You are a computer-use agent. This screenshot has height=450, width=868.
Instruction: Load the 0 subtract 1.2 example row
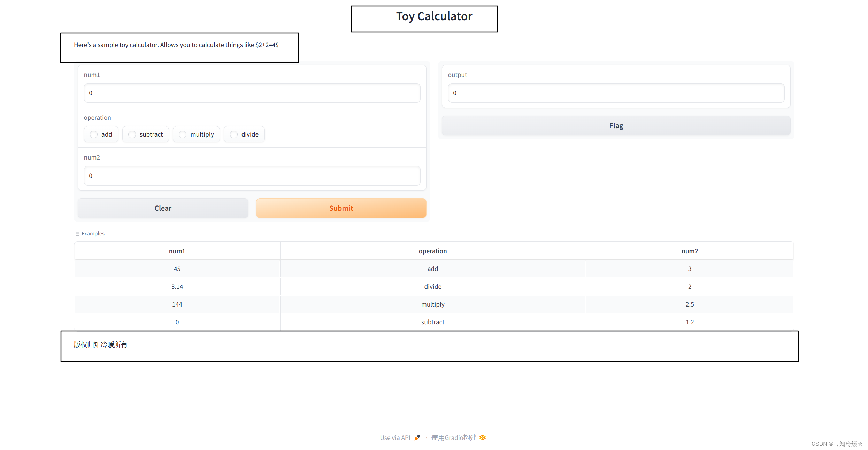(433, 322)
